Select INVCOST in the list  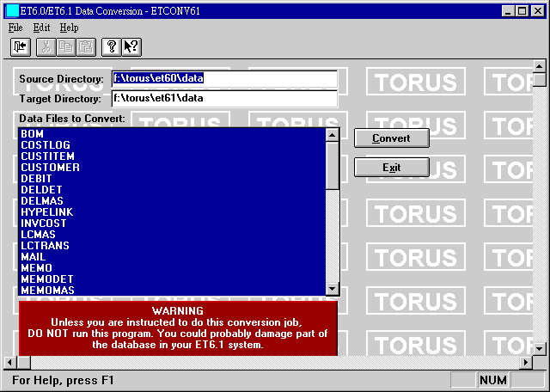(172, 224)
